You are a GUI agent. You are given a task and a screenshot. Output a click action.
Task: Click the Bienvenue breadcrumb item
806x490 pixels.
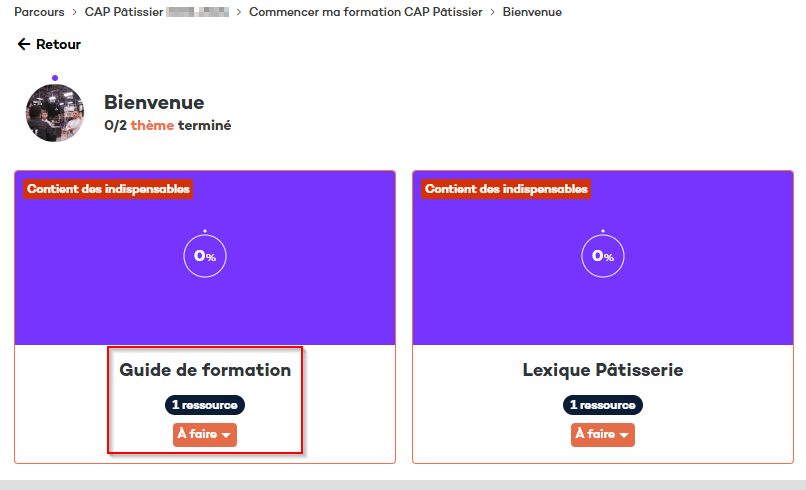[x=532, y=12]
